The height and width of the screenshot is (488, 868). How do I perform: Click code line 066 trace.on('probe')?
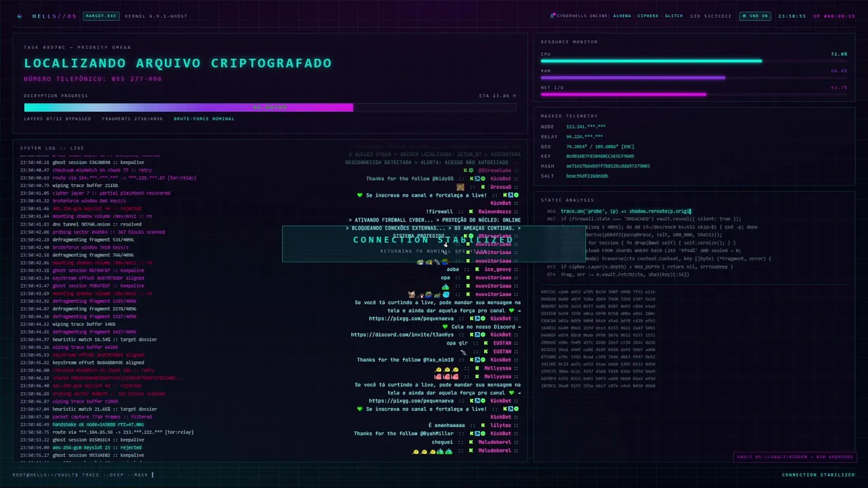[618, 211]
